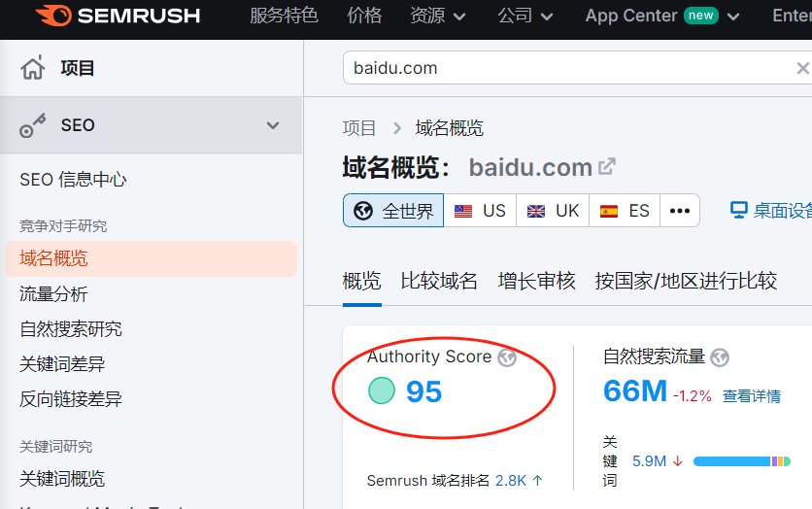Open 服务特色 in top navigation

point(284,16)
